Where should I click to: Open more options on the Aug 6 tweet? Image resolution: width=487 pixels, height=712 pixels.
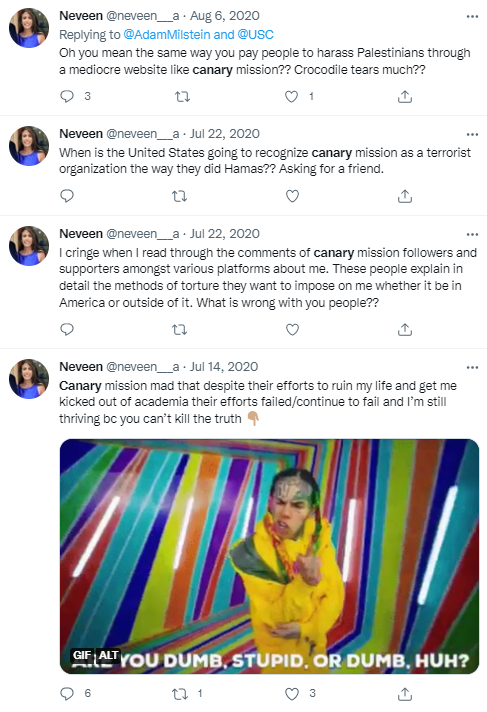[x=472, y=16]
